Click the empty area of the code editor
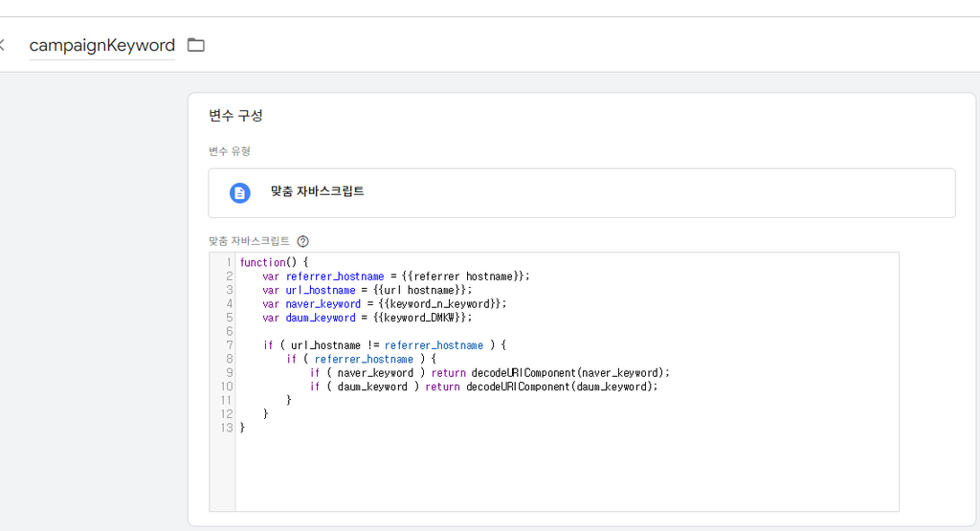 pyautogui.click(x=567, y=472)
